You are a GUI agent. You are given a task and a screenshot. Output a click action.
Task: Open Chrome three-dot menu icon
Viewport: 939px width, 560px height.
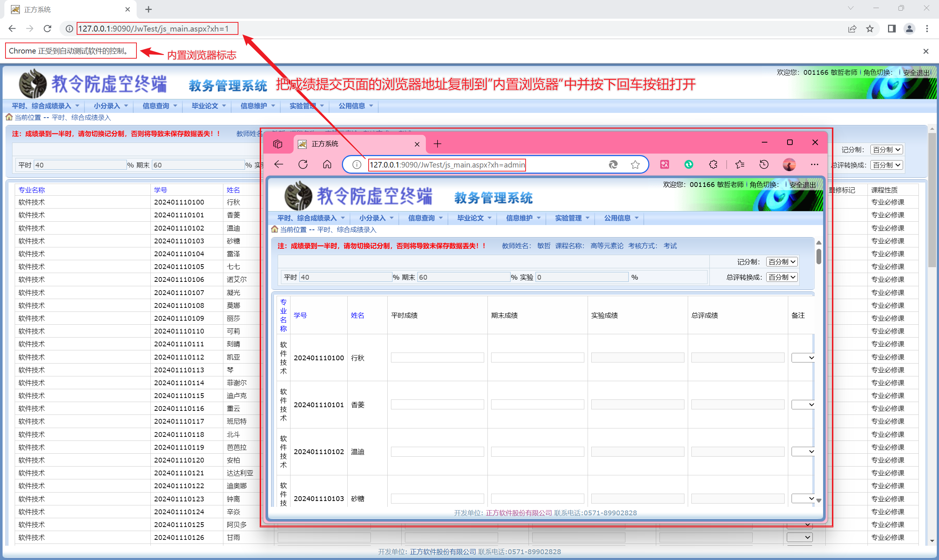point(927,29)
